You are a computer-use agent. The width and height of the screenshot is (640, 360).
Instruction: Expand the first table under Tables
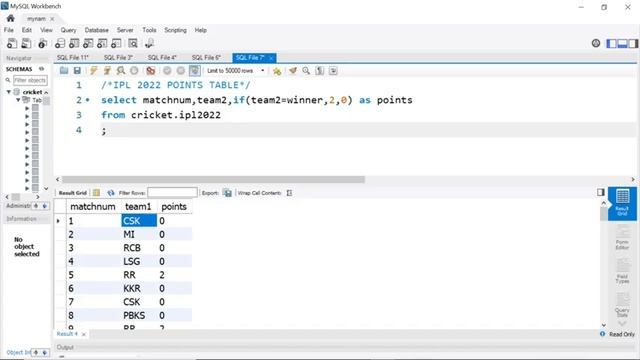coord(27,108)
